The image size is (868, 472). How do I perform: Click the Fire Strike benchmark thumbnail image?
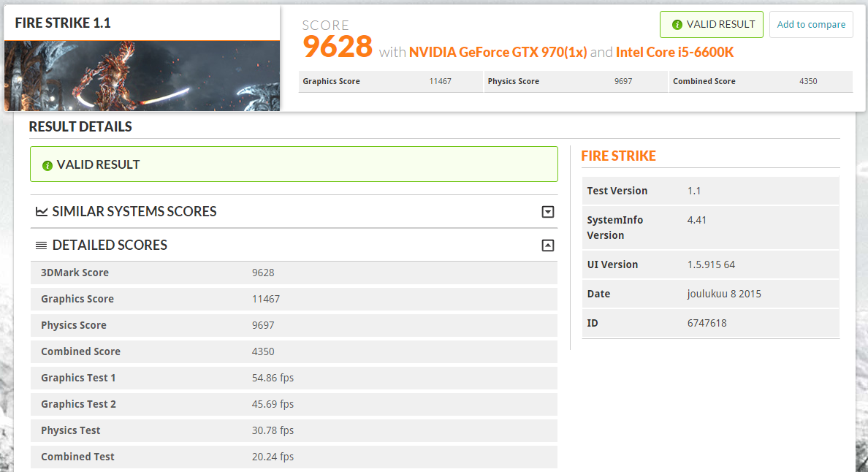[142, 75]
